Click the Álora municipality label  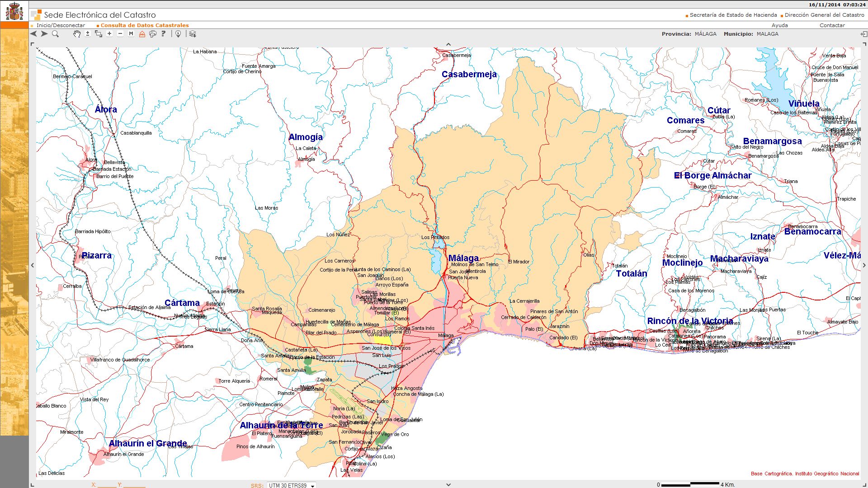[106, 109]
